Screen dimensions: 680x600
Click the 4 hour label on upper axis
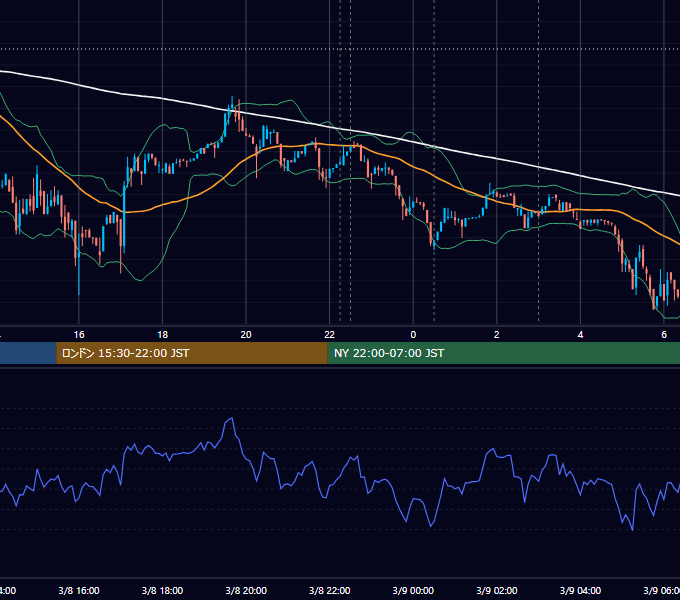(580, 335)
